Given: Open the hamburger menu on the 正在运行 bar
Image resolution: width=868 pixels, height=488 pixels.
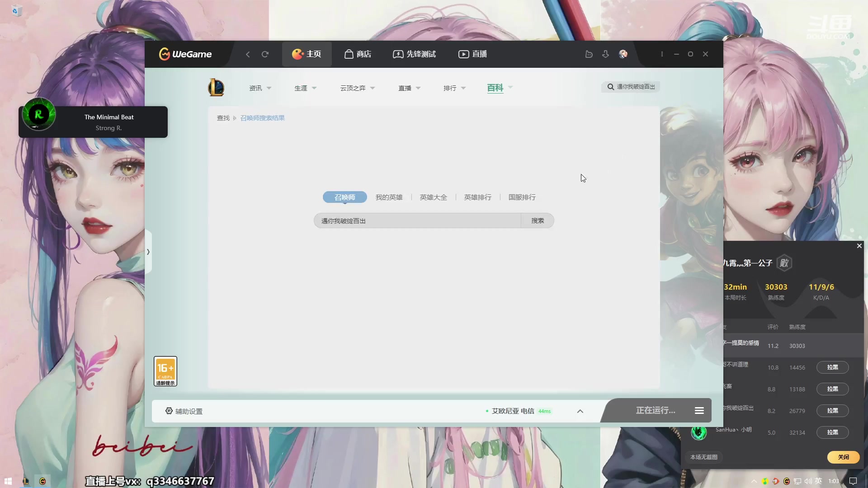Looking at the screenshot, I should (x=699, y=410).
